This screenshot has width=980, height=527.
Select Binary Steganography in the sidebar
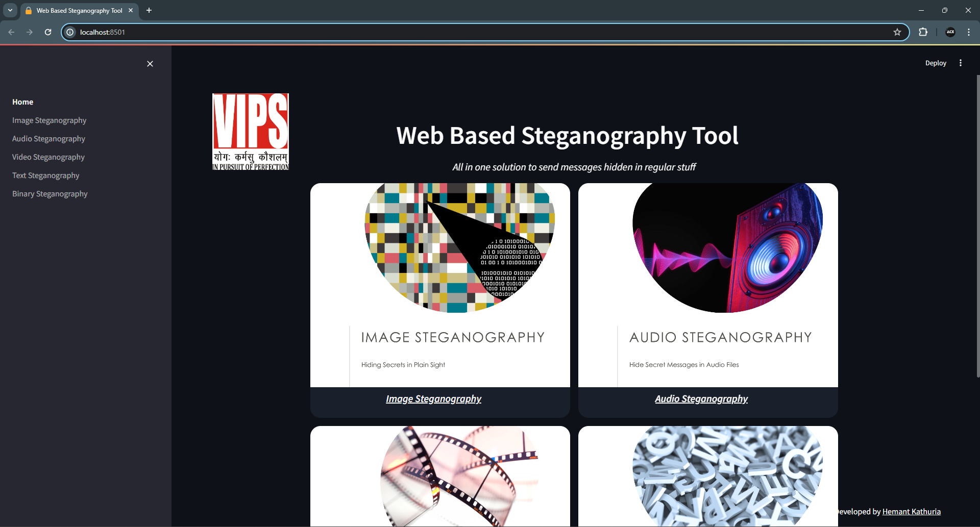[x=50, y=193]
